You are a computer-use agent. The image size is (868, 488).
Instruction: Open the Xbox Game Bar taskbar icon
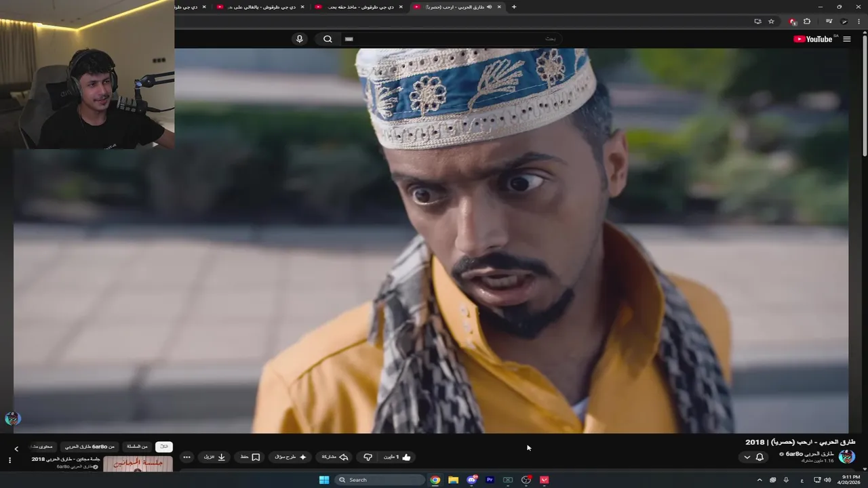point(507,480)
